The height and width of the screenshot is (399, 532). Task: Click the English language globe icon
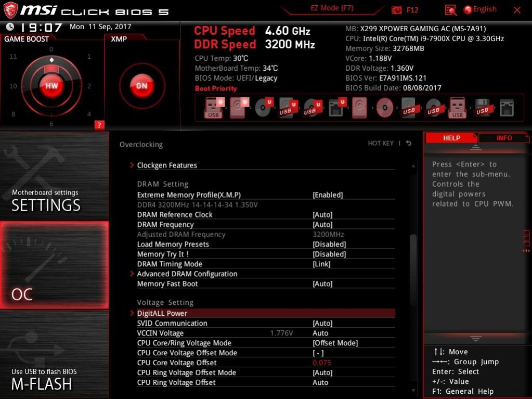click(468, 10)
